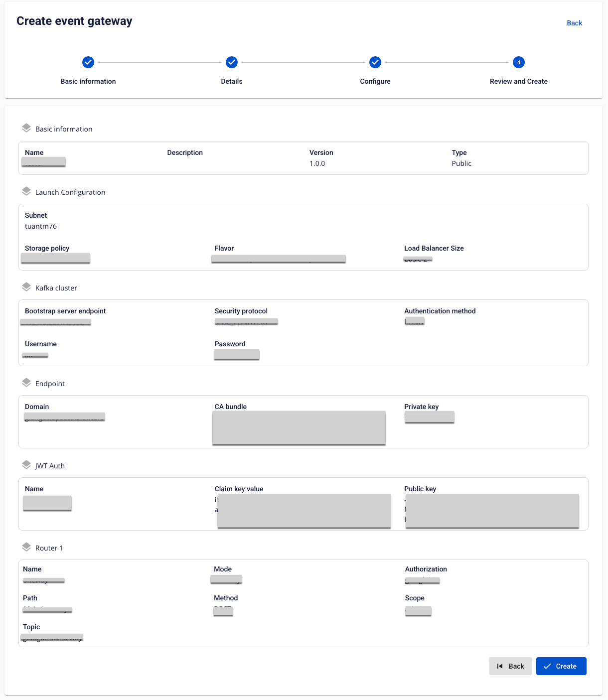Click the JWT Auth section layers icon
Screen dimensions: 608x700
tap(26, 465)
